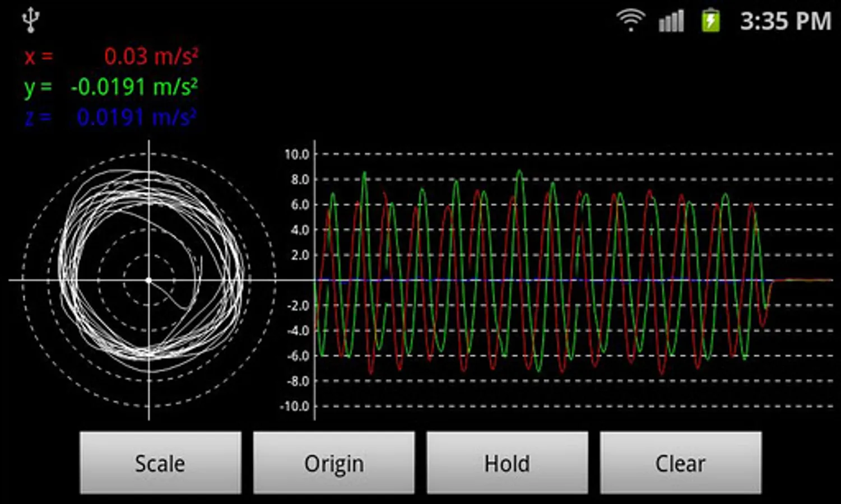
Task: Tap the center origin dot of polar plot
Action: point(148,280)
